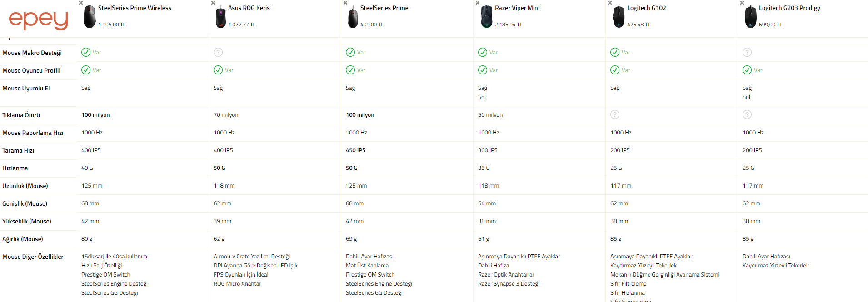Screen dimensions: 868x302
Task: Open the Logitech G102 product link
Action: click(x=646, y=8)
